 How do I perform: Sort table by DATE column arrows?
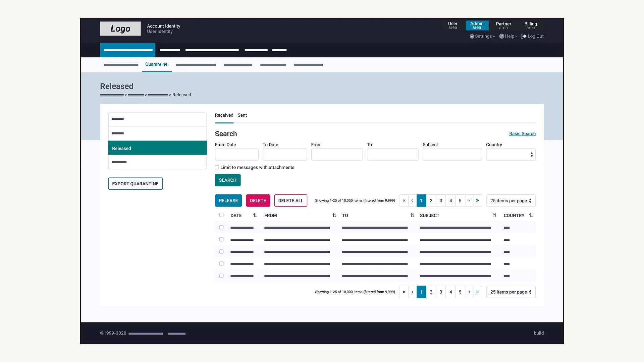pos(255,215)
